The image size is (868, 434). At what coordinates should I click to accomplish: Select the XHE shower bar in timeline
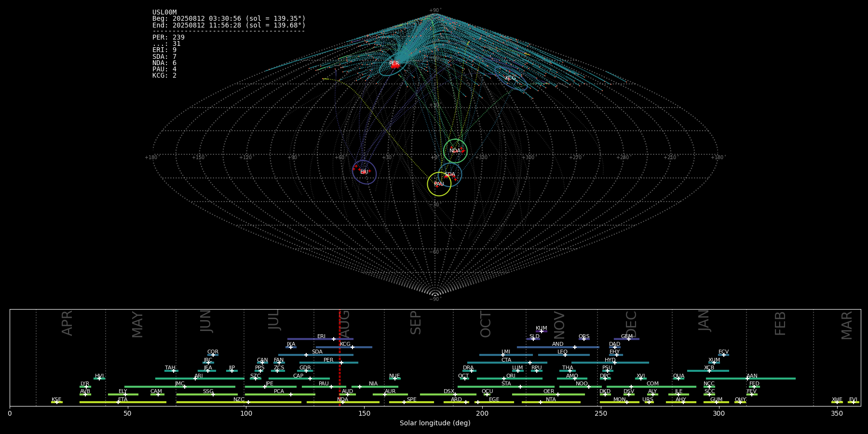[837, 402]
